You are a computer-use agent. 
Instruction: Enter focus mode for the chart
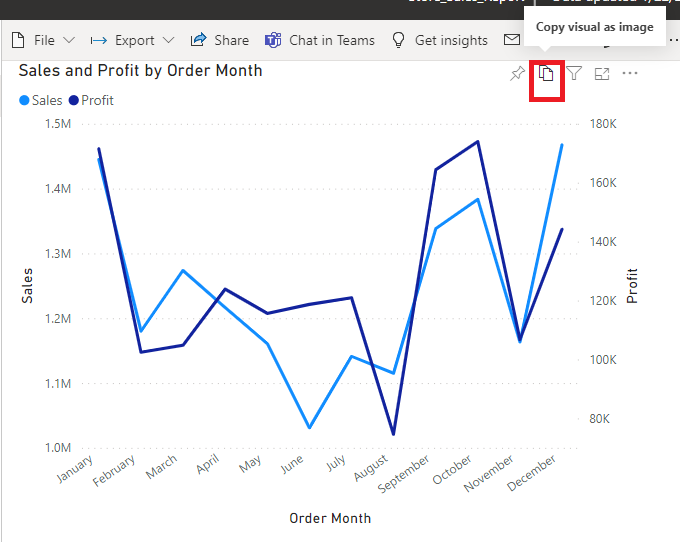click(x=602, y=74)
